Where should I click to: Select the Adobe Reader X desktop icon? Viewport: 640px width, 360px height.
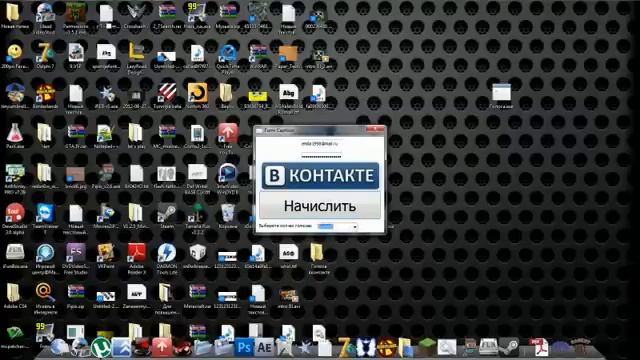tap(136, 260)
